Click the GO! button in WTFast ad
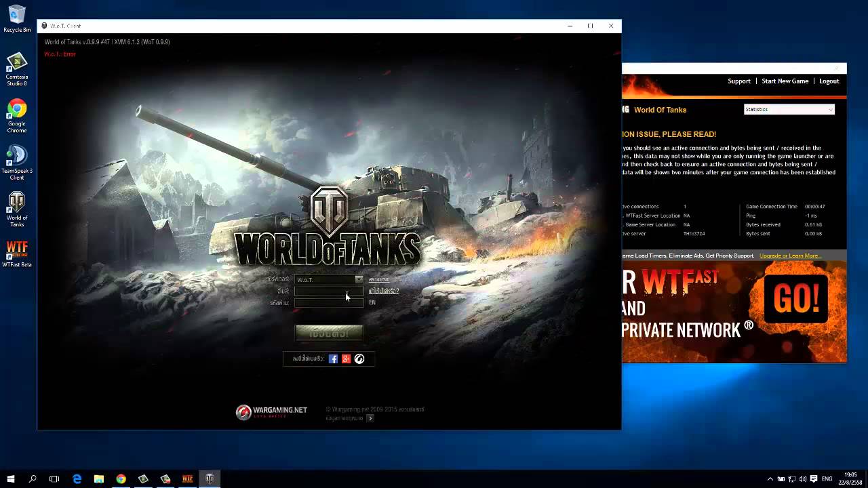 [796, 298]
